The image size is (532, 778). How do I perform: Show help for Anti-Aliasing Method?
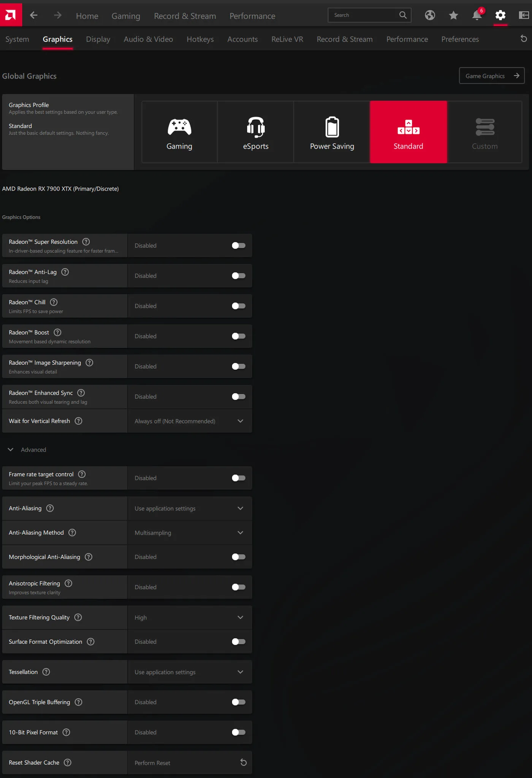coord(72,533)
